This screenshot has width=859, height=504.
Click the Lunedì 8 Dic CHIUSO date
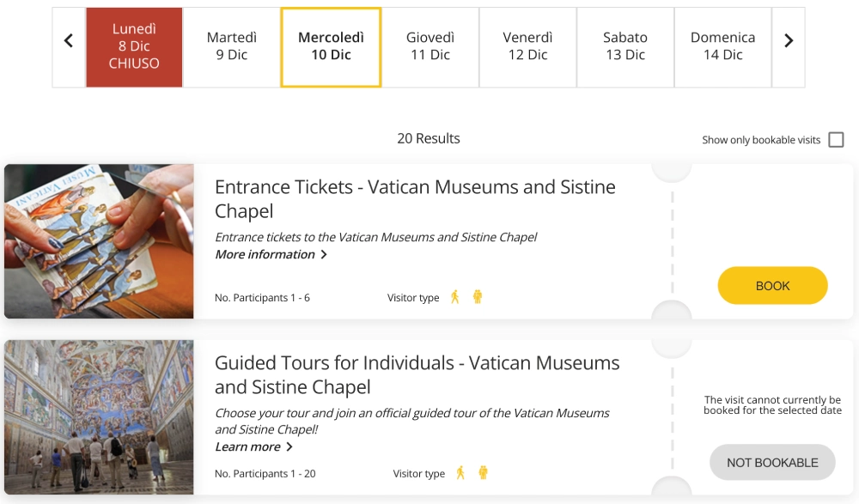click(x=134, y=47)
